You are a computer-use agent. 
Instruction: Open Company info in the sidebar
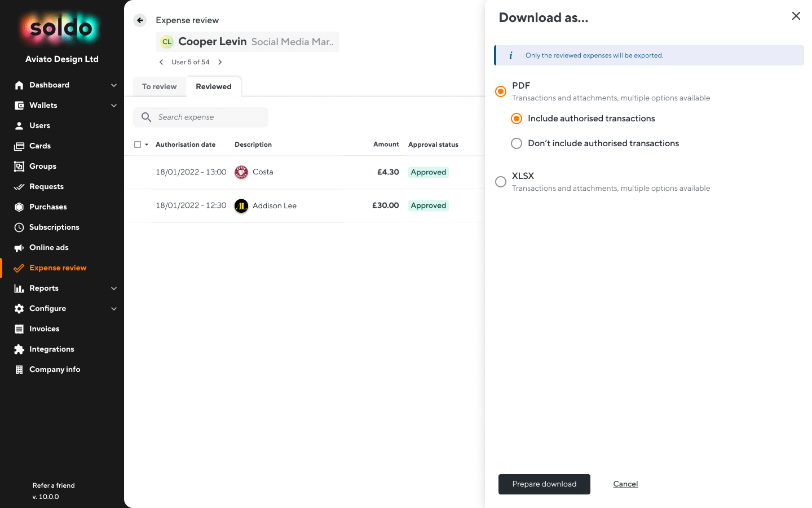[55, 370]
